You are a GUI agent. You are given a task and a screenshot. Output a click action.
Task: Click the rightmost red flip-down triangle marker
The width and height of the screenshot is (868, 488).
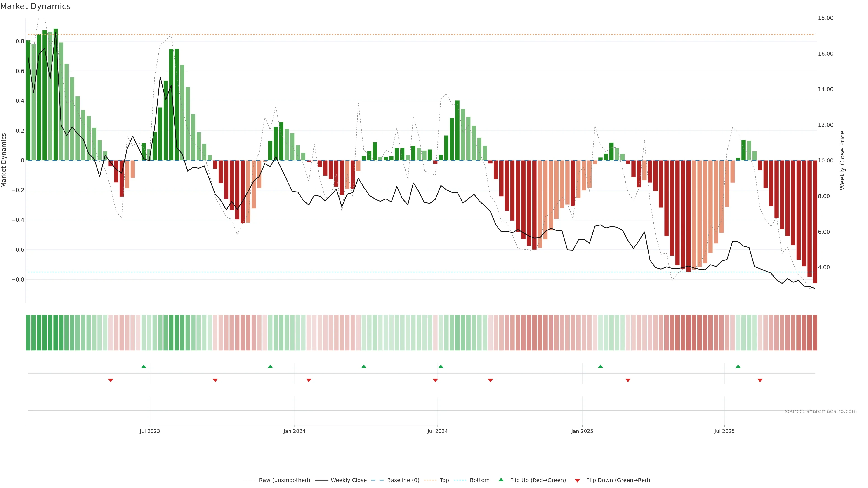tap(760, 380)
